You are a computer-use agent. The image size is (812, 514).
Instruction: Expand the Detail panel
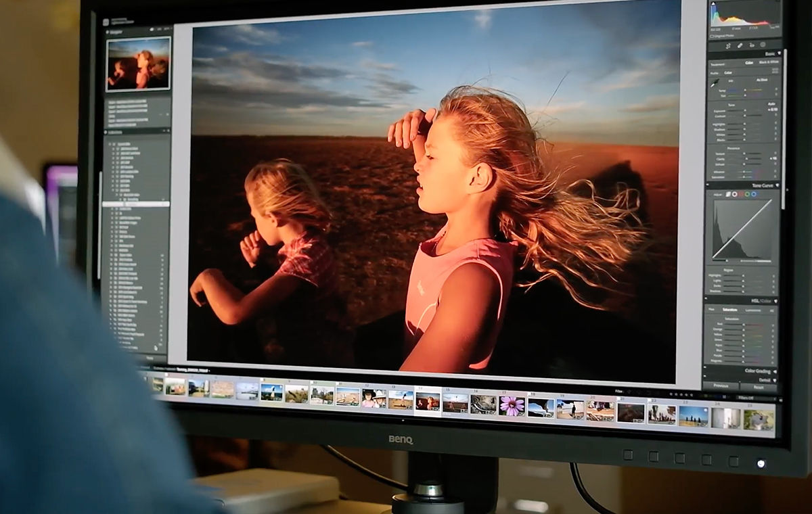775,381
